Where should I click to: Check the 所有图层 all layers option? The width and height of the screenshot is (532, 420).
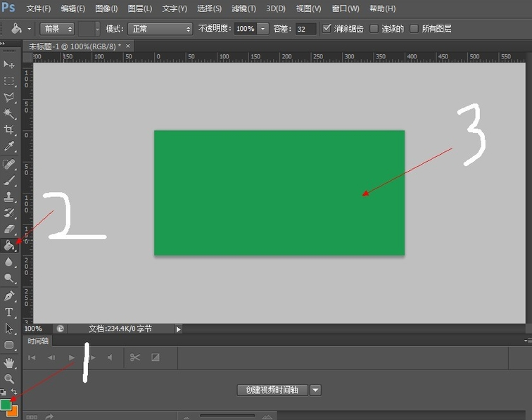[414, 29]
